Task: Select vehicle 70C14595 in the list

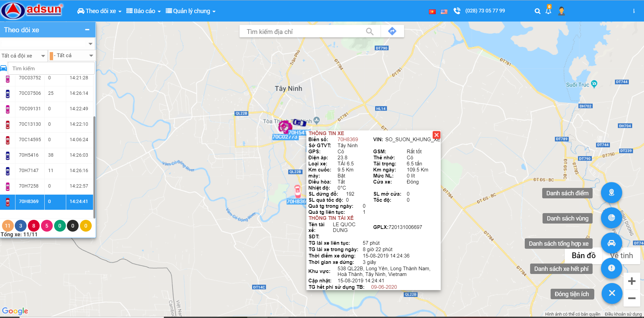Action: tap(47, 140)
